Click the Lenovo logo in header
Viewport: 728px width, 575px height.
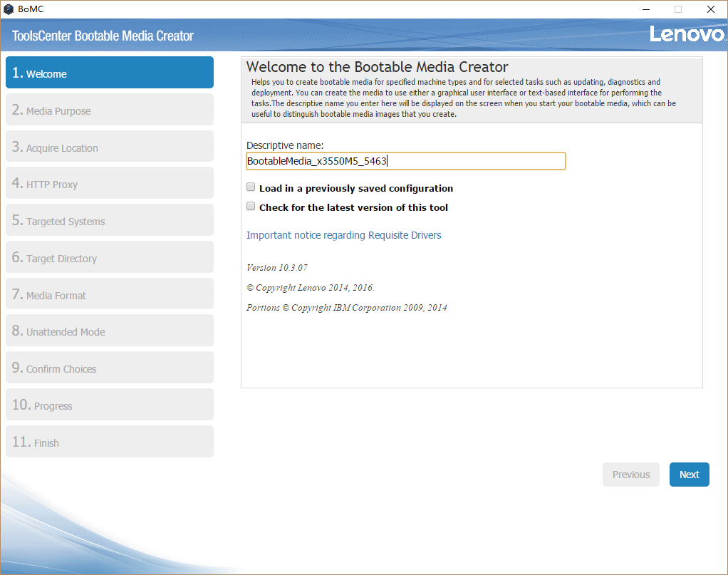click(687, 33)
